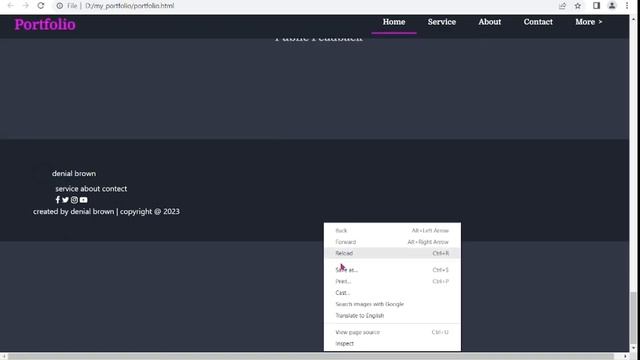Choose Back in context menu

[392, 231]
